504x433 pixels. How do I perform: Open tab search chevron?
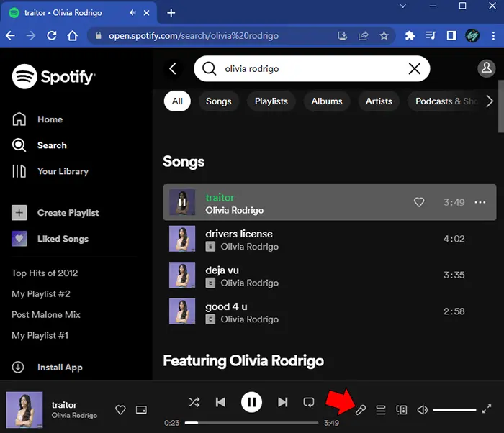pyautogui.click(x=402, y=6)
